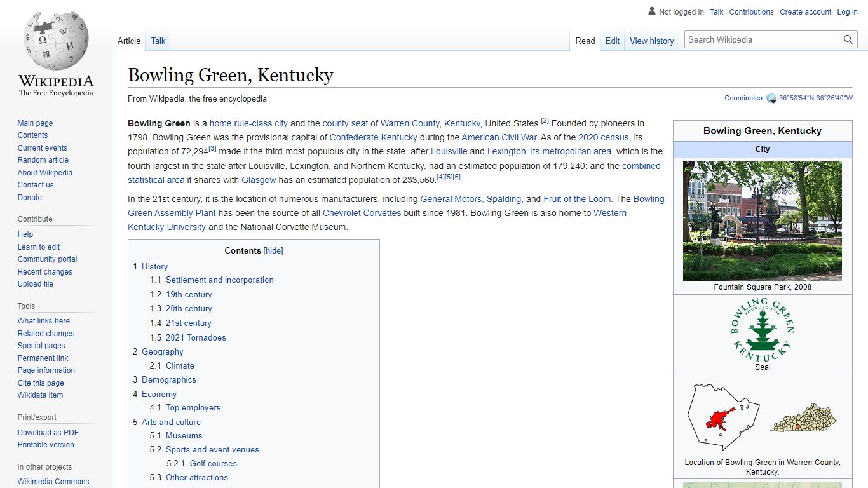
Task: Open Wikimedia Commons link
Action: click(x=53, y=482)
